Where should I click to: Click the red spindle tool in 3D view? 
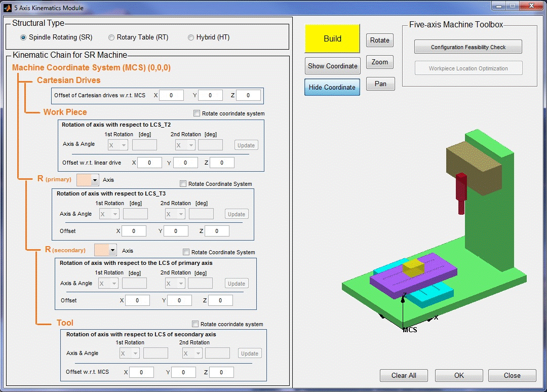[461, 193]
